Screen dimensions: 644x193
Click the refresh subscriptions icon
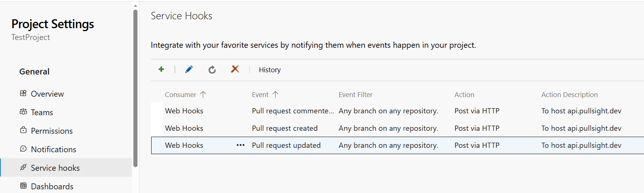[212, 70]
